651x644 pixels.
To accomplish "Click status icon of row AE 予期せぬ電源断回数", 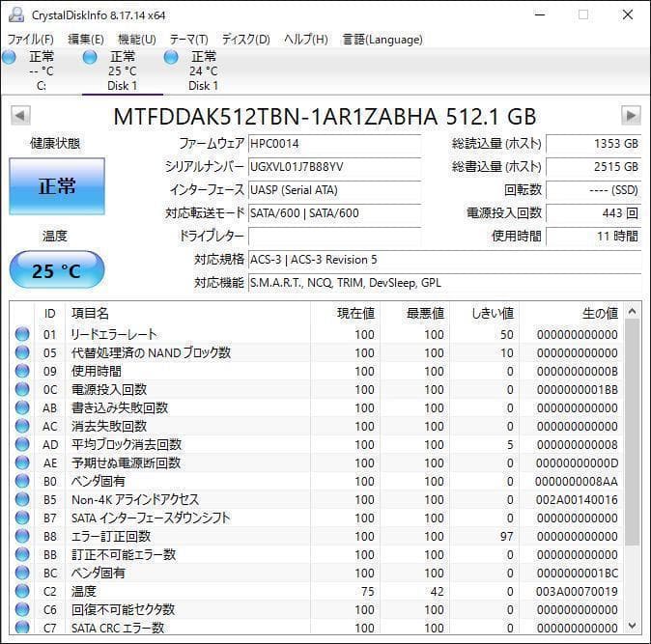I will 22,462.
